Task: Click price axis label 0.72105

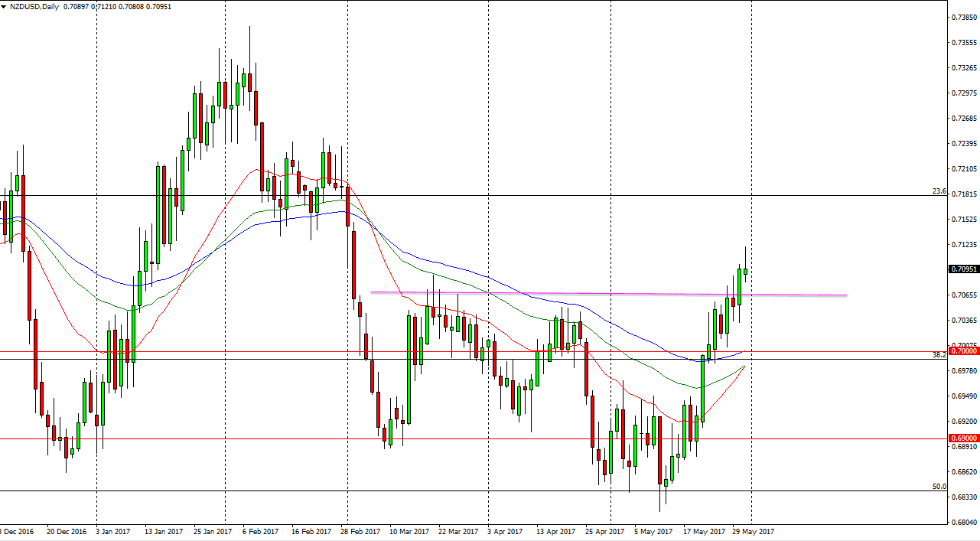Action: (963, 168)
